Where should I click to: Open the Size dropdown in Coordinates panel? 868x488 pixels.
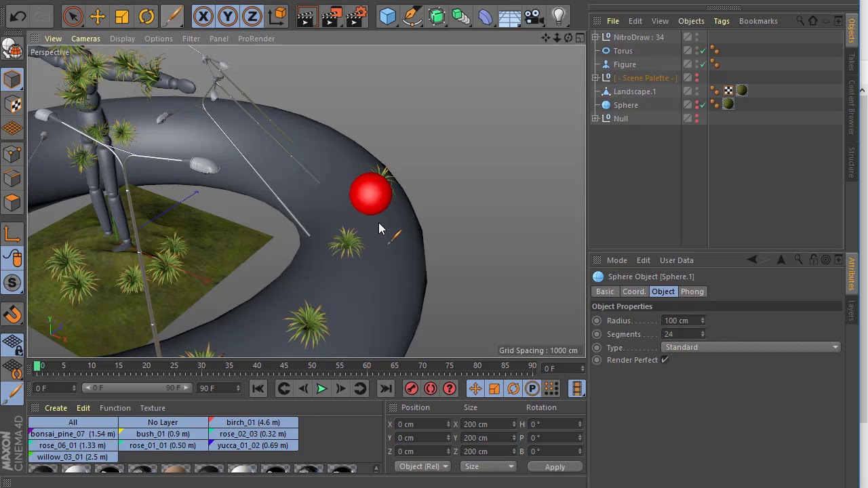point(488,466)
